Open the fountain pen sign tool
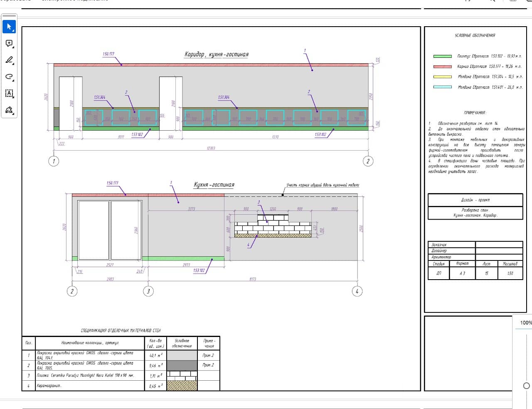 point(9,110)
